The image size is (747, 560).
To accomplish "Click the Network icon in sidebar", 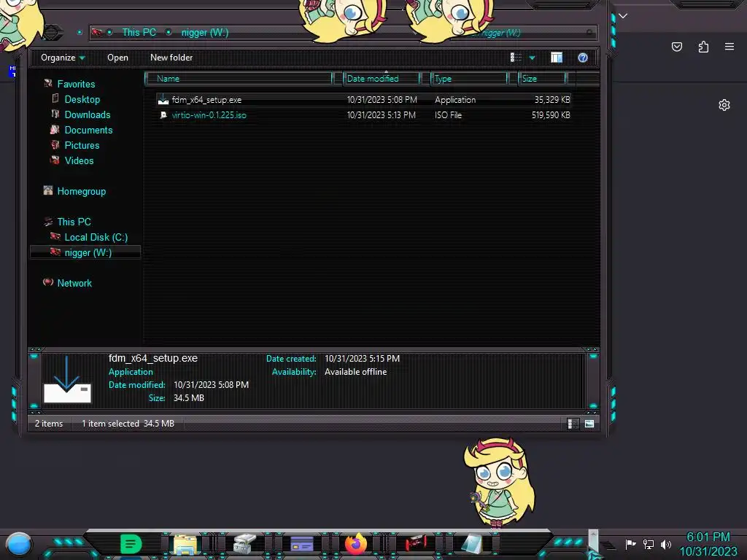I will coord(48,282).
